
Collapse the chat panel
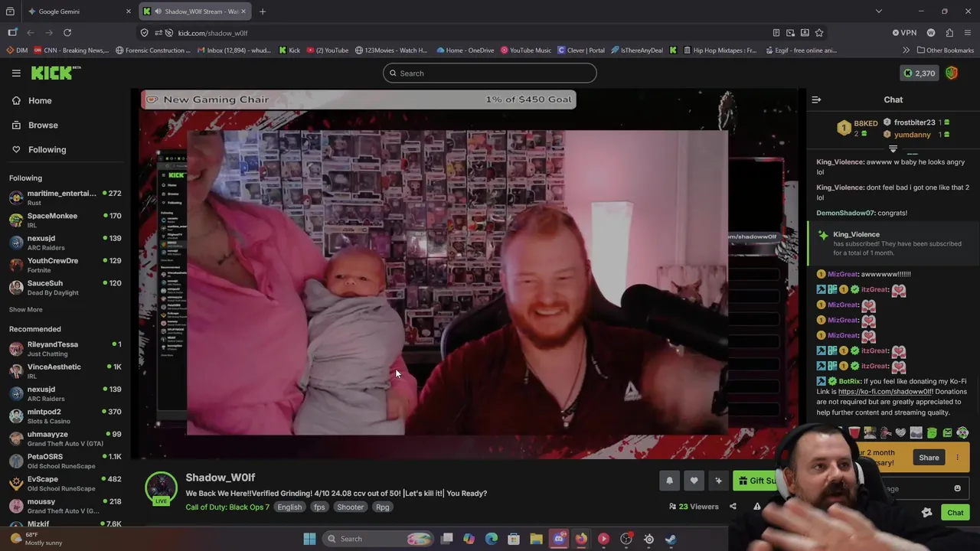pos(816,99)
